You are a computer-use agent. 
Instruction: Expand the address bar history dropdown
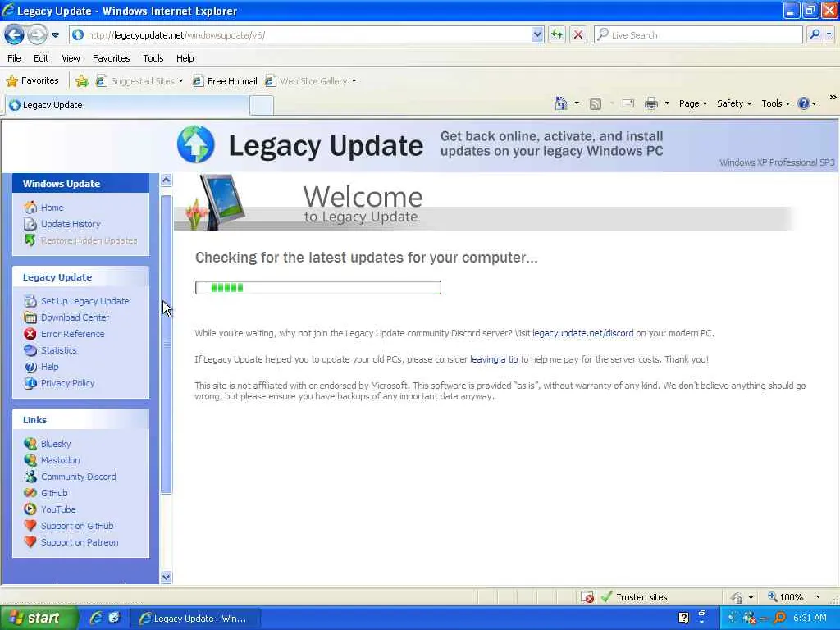[537, 34]
